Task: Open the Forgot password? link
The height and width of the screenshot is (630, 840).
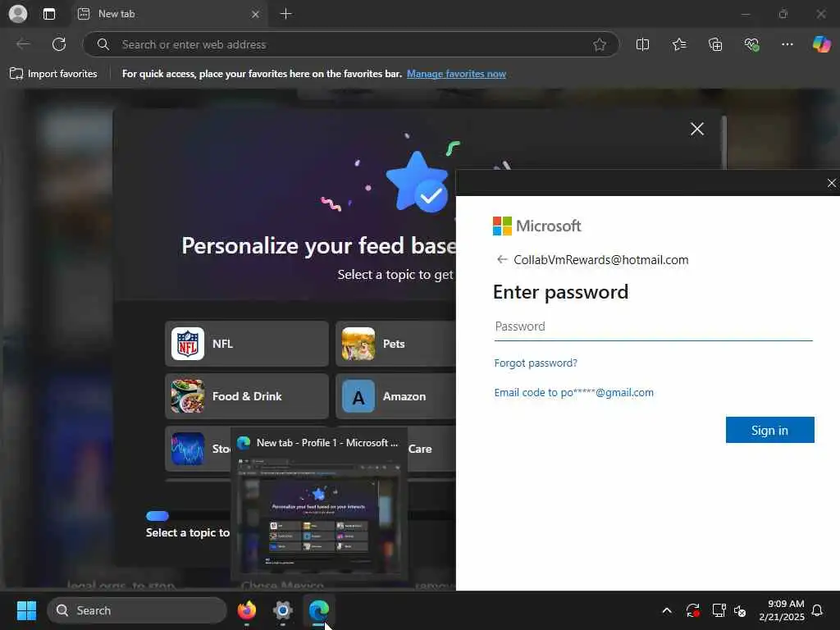Action: pos(536,363)
